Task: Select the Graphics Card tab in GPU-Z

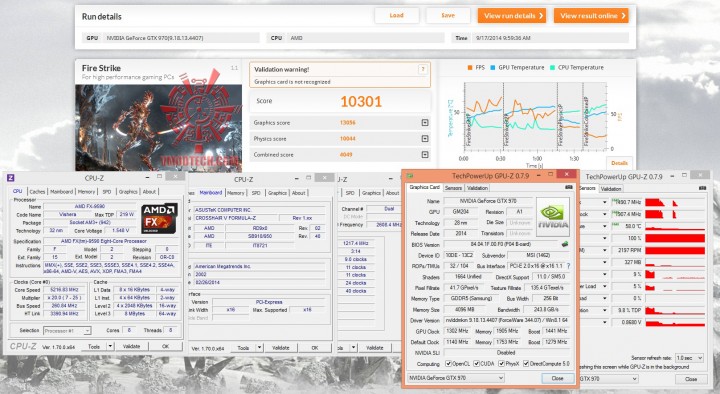Action: tap(425, 187)
